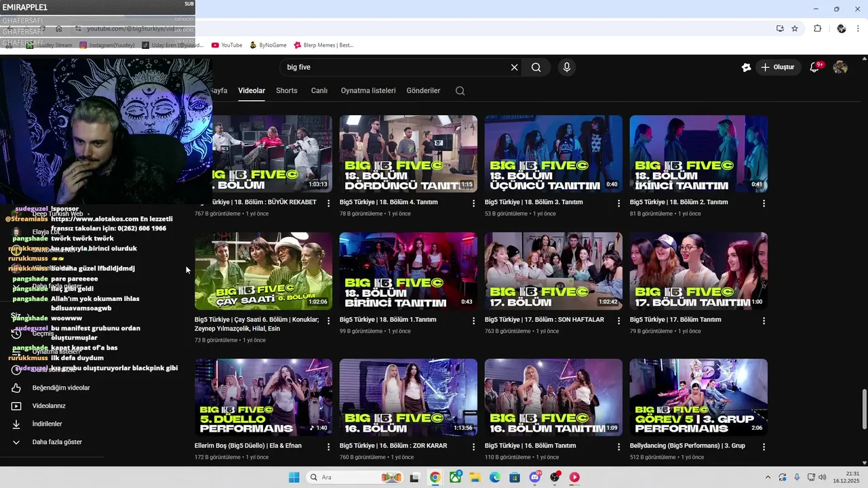
Task: Open options for '16. Bölüm : ZOR KARAR'
Action: (x=474, y=447)
